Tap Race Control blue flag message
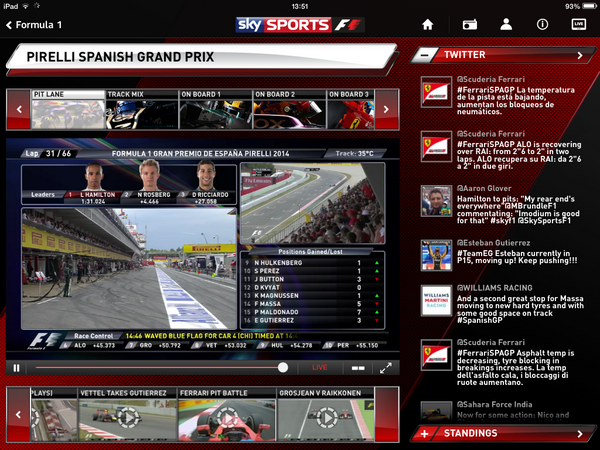Screen dimensions: 600x450 point(212,336)
